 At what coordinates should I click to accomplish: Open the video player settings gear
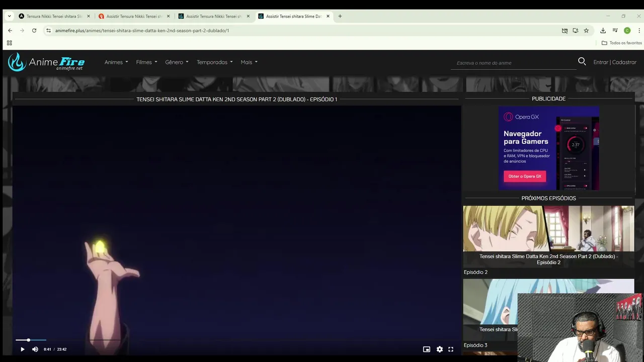440,349
